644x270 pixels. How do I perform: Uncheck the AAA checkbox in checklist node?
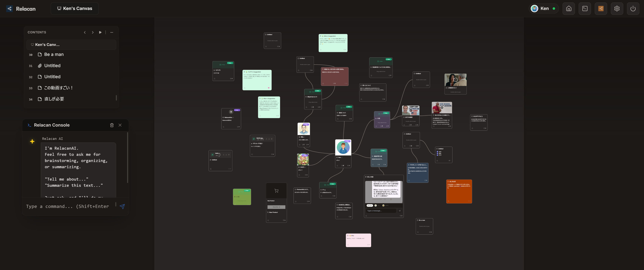pos(437,151)
